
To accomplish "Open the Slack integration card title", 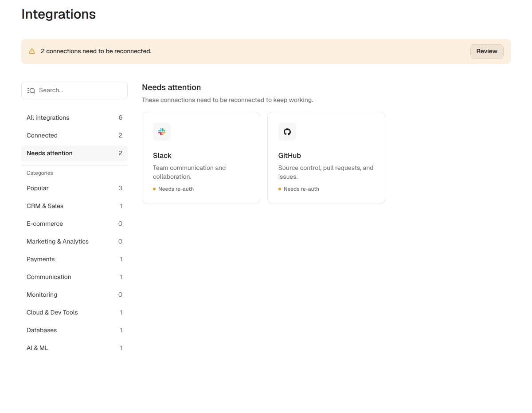I will point(162,156).
